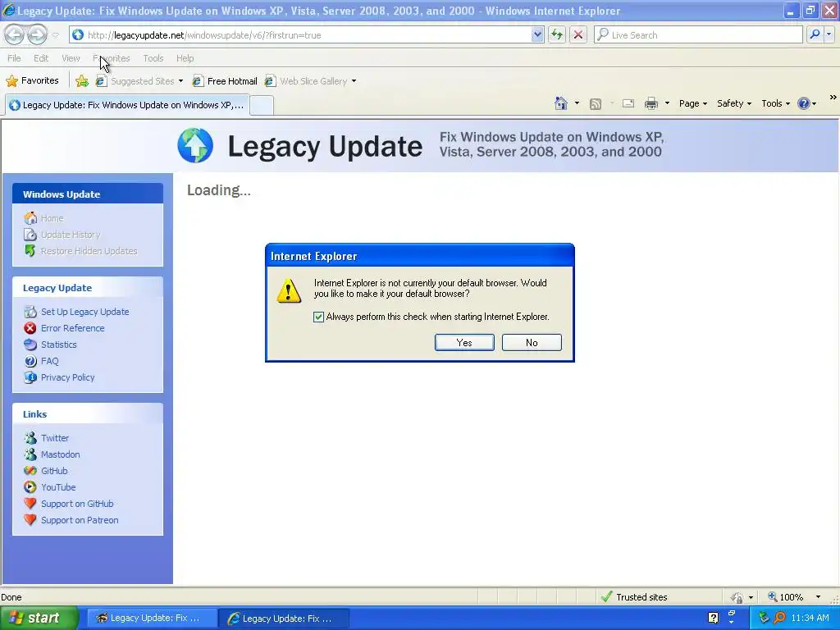This screenshot has height=630, width=840.
Task: Click Yes to set default browser
Action: (464, 343)
